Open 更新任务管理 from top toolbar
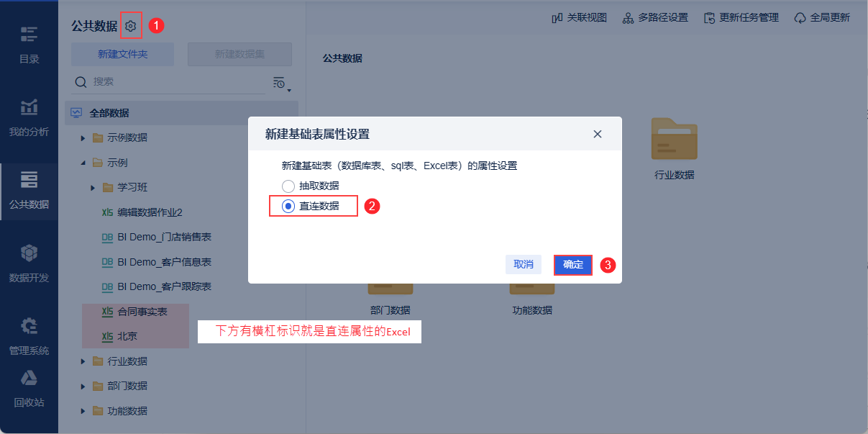868x434 pixels. coord(741,17)
